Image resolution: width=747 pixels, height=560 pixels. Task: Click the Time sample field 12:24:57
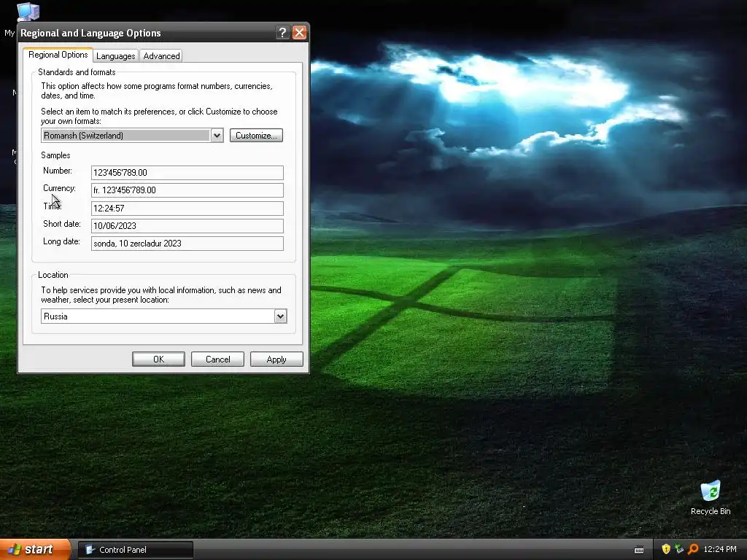click(x=187, y=208)
